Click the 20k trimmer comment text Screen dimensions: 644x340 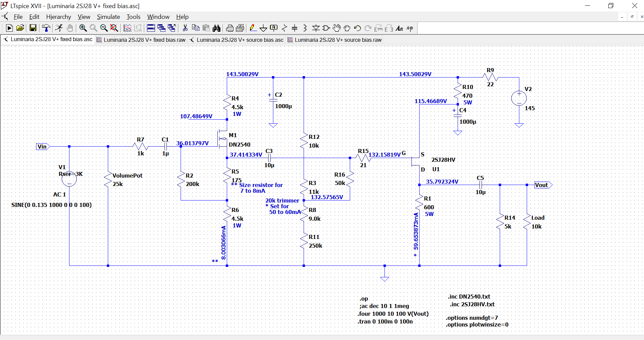282,200
